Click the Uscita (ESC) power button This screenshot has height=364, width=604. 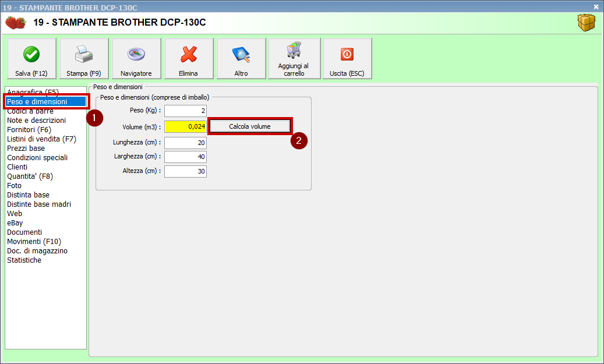pyautogui.click(x=348, y=59)
